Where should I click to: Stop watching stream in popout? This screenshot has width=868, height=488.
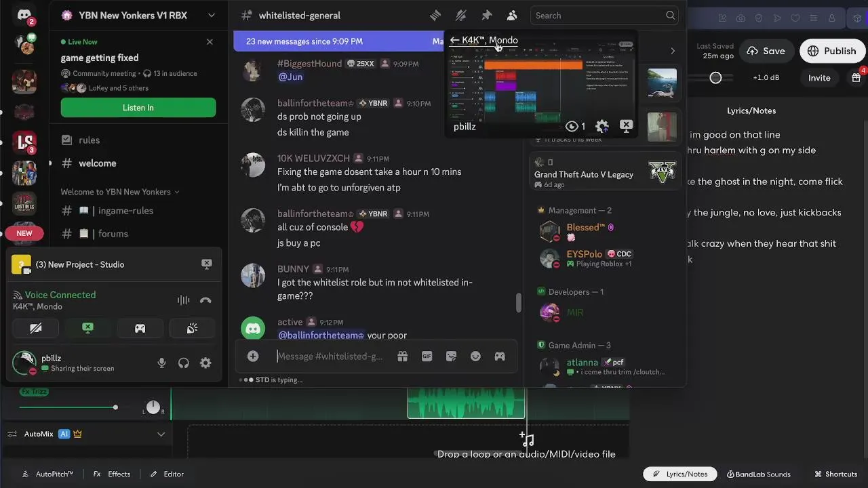pyautogui.click(x=626, y=126)
